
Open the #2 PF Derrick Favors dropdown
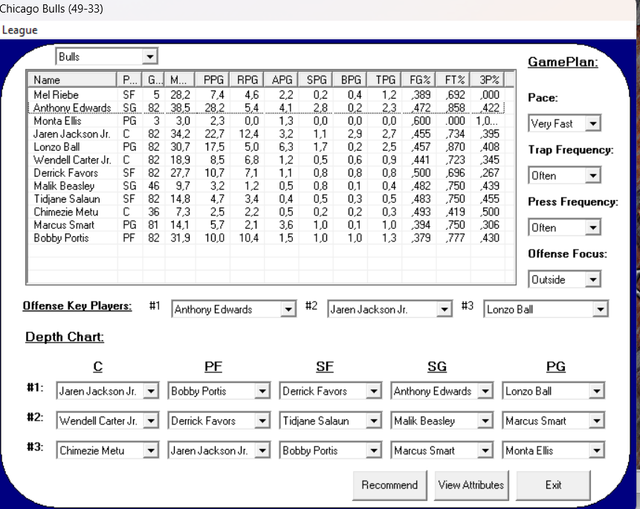click(219, 421)
